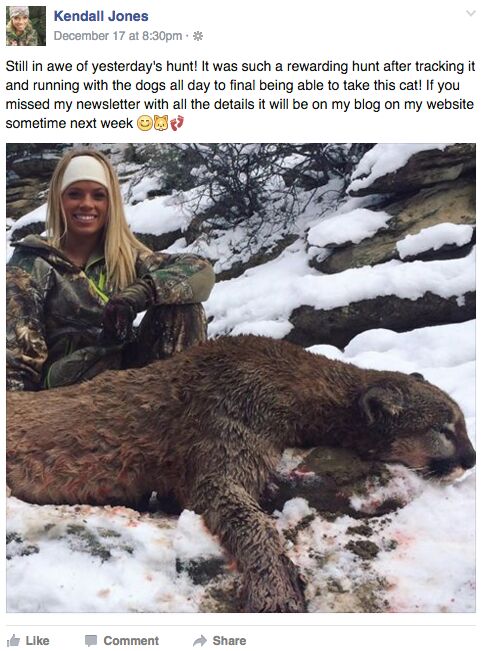Open the December 17 at 8:30pm timestamp
482x651 pixels.
(x=118, y=36)
